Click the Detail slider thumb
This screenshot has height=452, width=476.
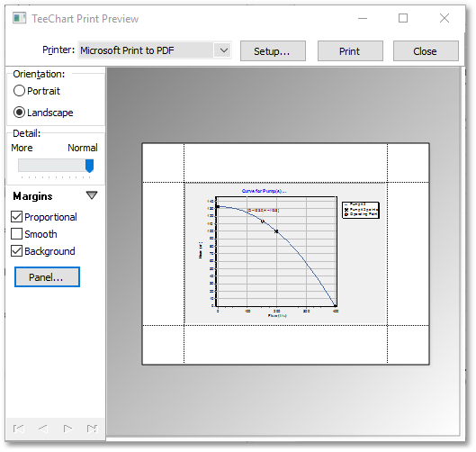pos(89,166)
